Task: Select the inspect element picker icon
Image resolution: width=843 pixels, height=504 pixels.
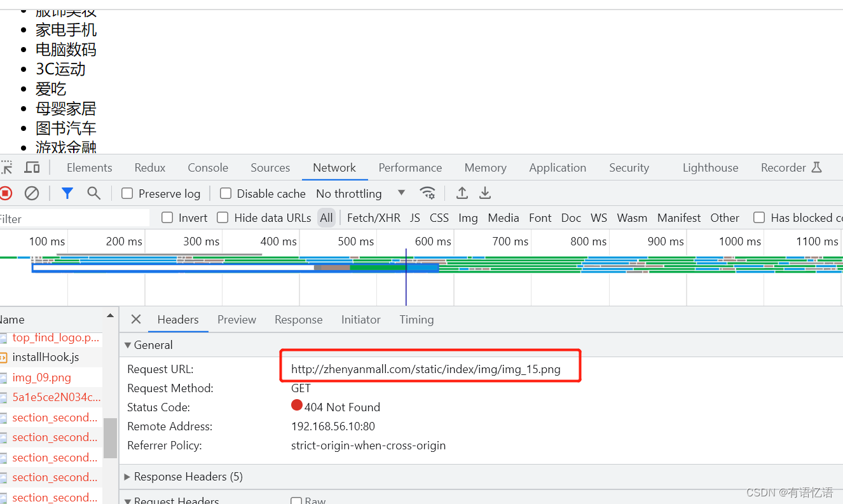Action: pos(6,168)
